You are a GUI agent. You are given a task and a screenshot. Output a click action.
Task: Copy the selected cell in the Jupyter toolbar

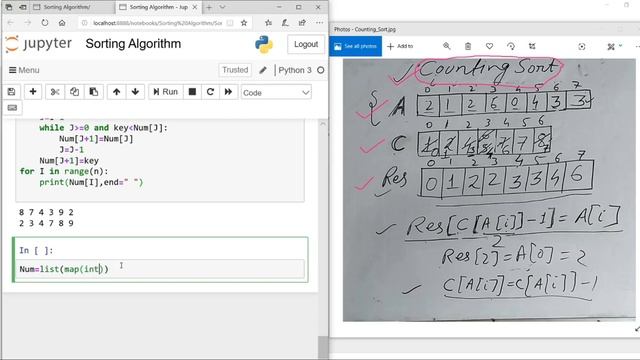tap(74, 92)
